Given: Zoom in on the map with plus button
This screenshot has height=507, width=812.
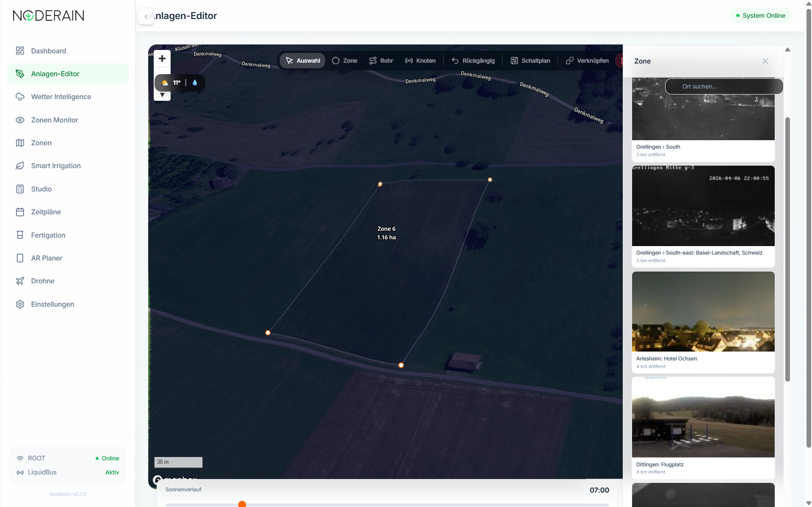Looking at the screenshot, I should point(162,58).
